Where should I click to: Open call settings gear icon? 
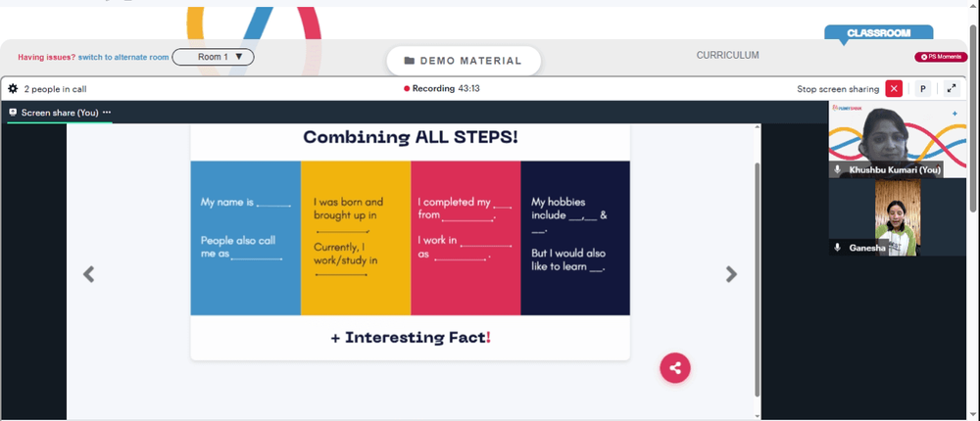tap(13, 89)
